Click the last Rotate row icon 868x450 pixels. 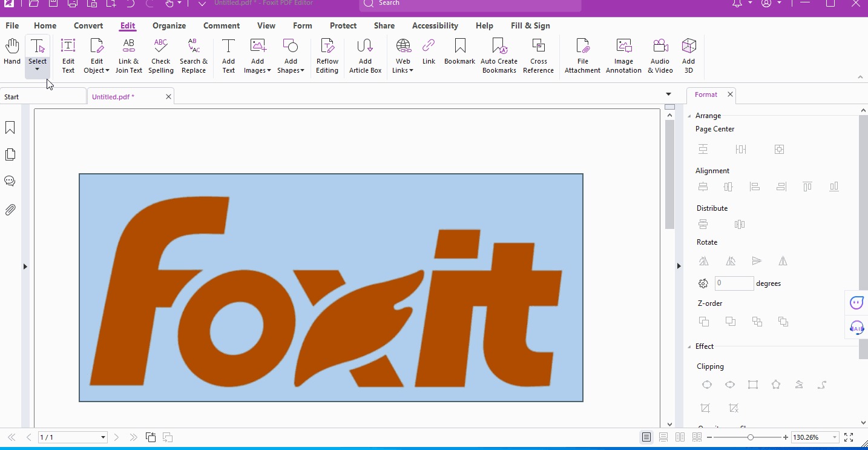783,261
